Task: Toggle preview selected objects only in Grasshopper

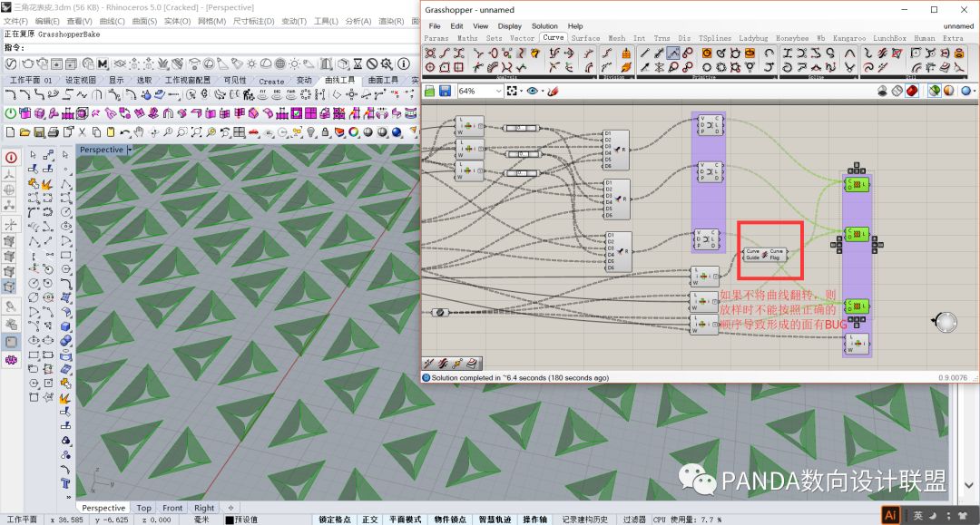Action: point(935,92)
